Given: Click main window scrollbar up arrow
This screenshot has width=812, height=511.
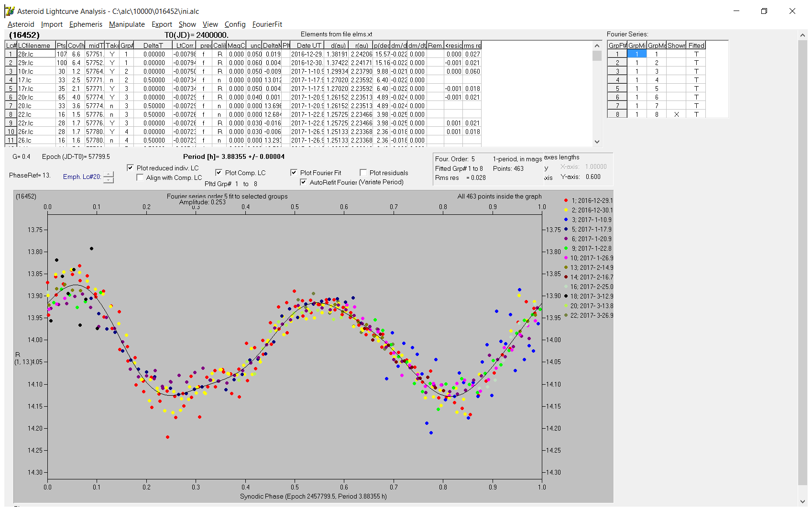Looking at the screenshot, I should [802, 35].
